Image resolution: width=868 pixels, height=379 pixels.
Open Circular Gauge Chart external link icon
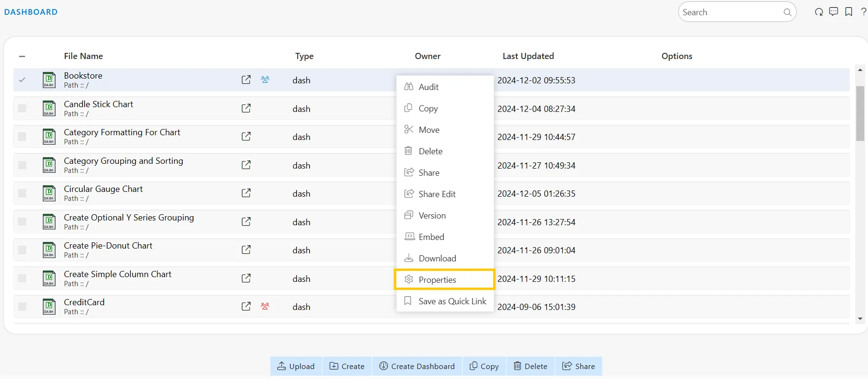click(246, 193)
